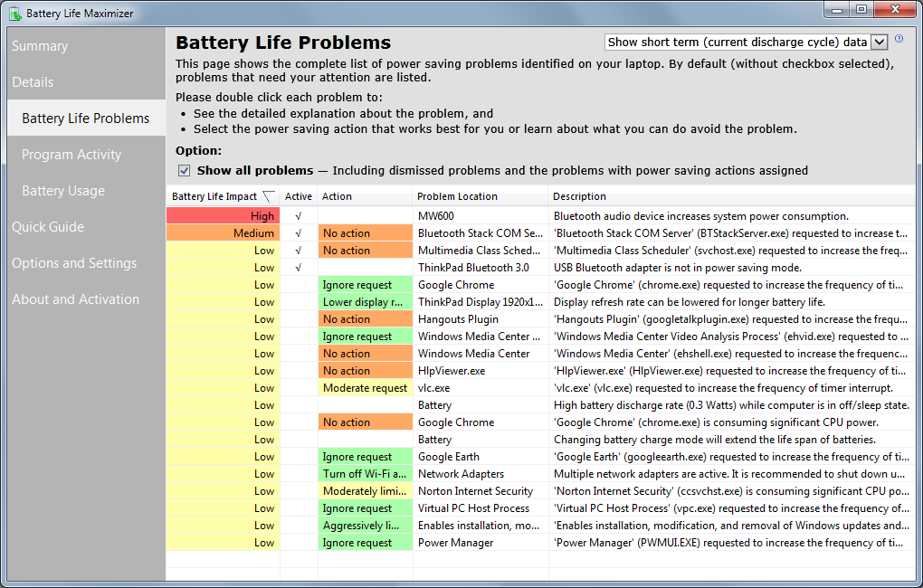Select the MW600 problem location
923x588 pixels.
436,216
